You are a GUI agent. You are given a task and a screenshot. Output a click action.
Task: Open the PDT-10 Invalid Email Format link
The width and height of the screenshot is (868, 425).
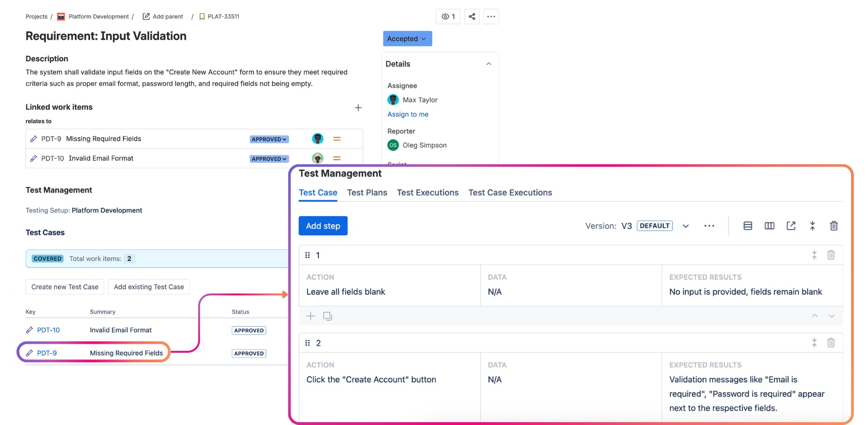click(49, 330)
